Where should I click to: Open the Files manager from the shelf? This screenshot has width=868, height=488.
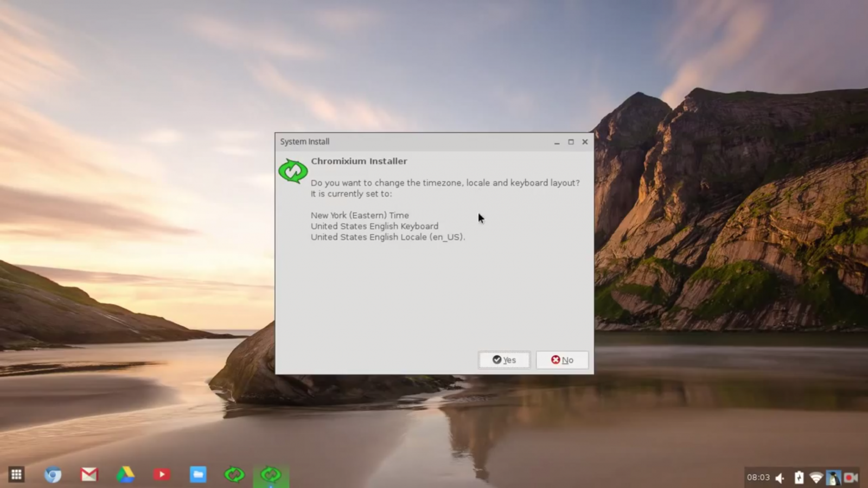198,475
